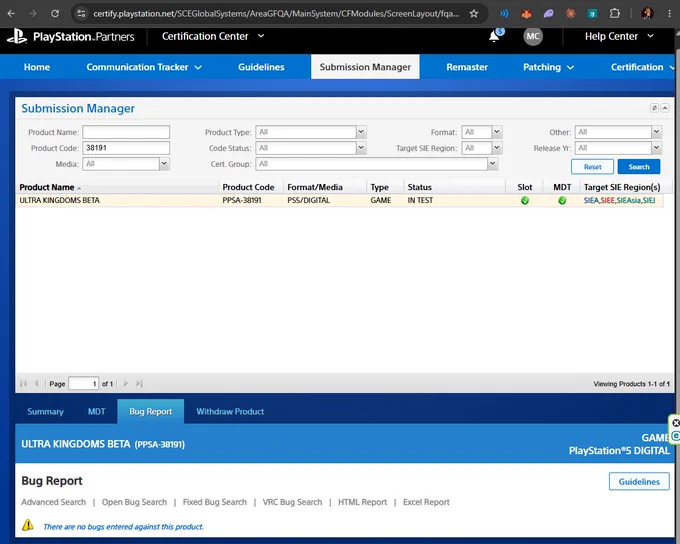Open the Format dropdown
Viewport: 680px width, 544px height.
click(x=497, y=132)
